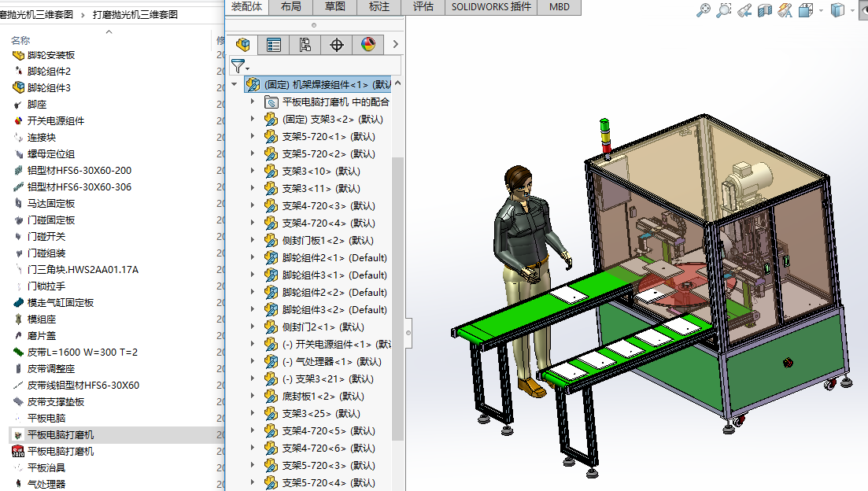Collapse the 机架焊接组件<1> root node
This screenshot has height=491, width=868.
pyautogui.click(x=235, y=84)
